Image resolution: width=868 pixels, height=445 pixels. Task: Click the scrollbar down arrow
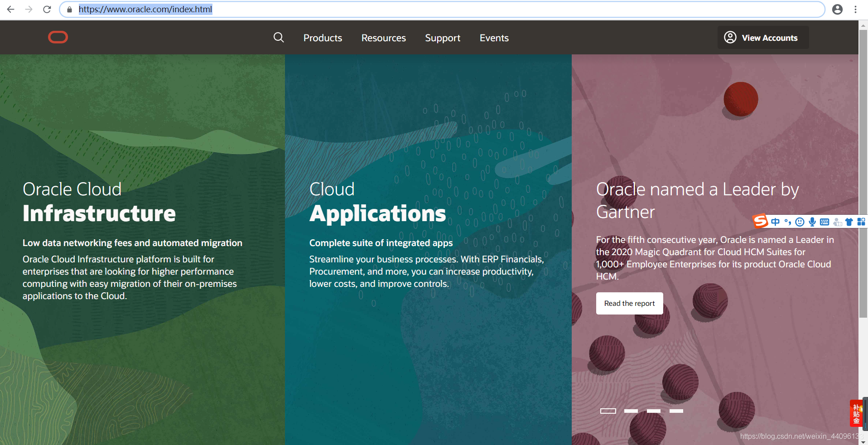point(863,442)
